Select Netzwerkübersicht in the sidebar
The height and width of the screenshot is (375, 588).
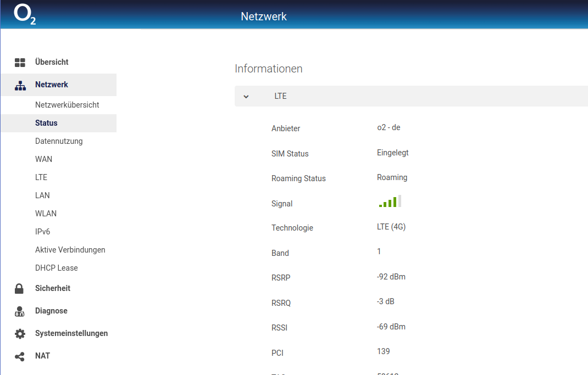[67, 105]
